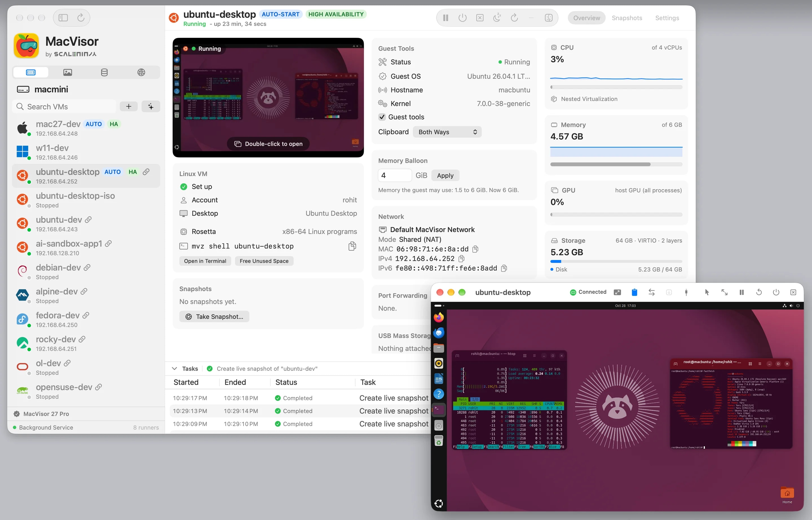Image resolution: width=812 pixels, height=520 pixels.
Task: Select the mac27-dev VM in the list
Action: 86,128
